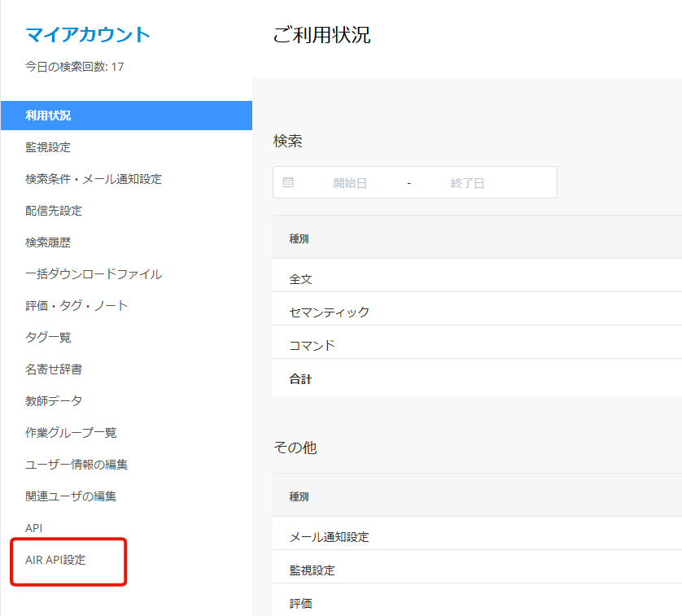Click the calendar icon in date range field

click(288, 182)
